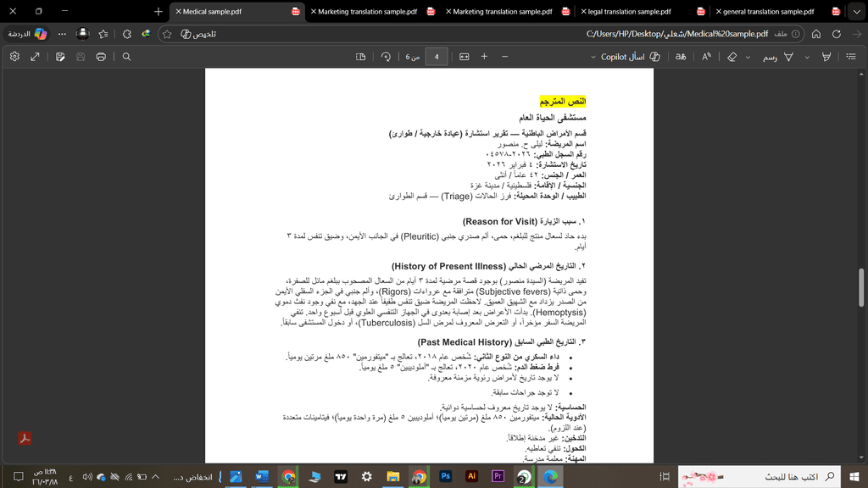Screen dimensions: 868x488
Task: Open Photoshop from the taskbar
Action: tap(445, 476)
